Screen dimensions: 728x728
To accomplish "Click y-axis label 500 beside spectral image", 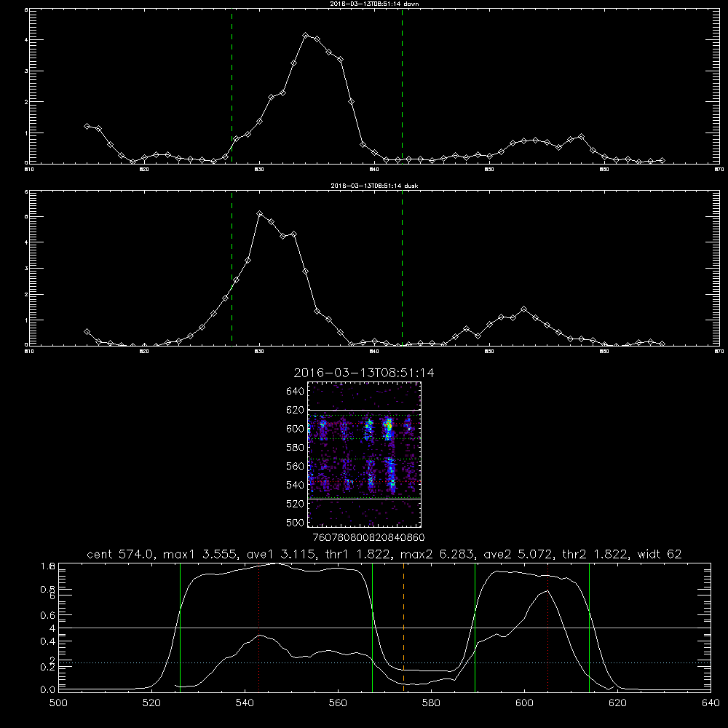I will 296,523.
